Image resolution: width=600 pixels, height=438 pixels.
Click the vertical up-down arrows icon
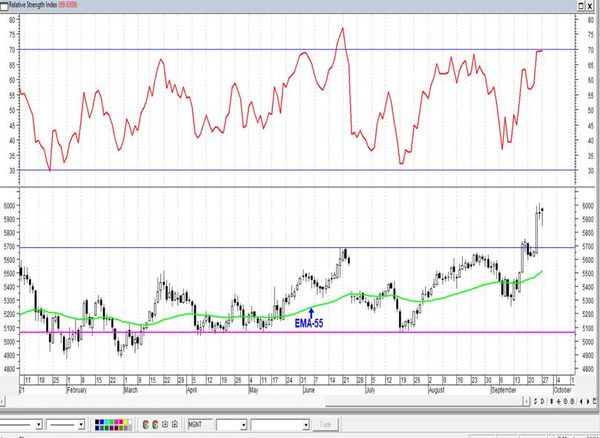(x=551, y=401)
